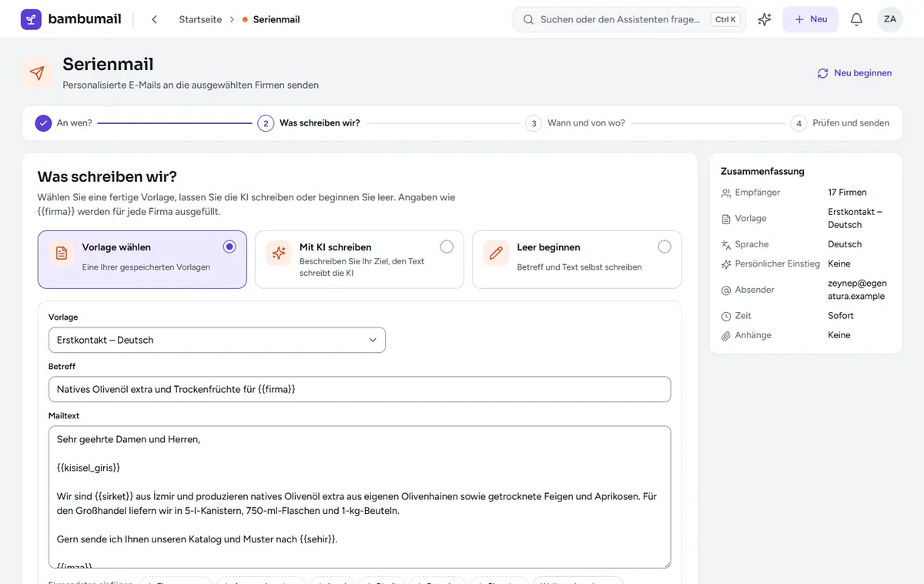This screenshot has width=924, height=584.
Task: Click the Zeit clock icon in summary
Action: (726, 316)
